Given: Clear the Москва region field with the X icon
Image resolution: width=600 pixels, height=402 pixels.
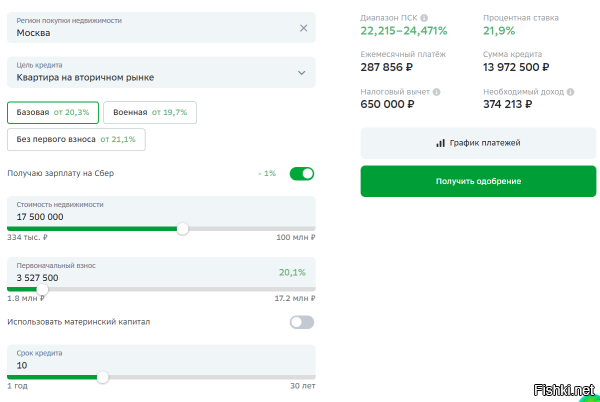Looking at the screenshot, I should pyautogui.click(x=303, y=28).
